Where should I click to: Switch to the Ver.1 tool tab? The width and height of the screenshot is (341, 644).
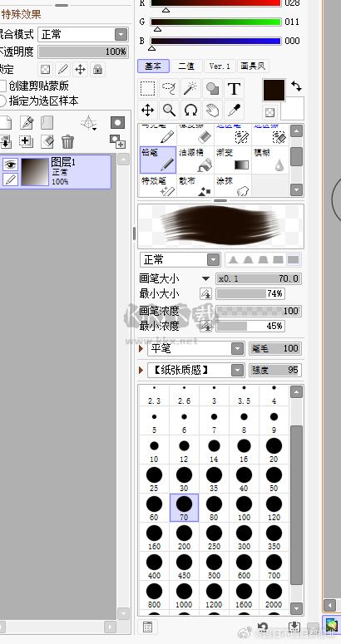point(220,66)
